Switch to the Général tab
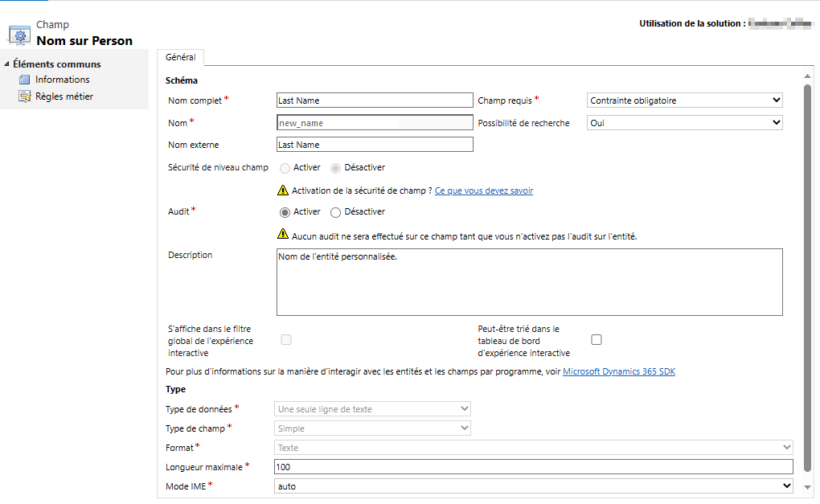Viewport: 820px width, 504px height. coord(181,58)
